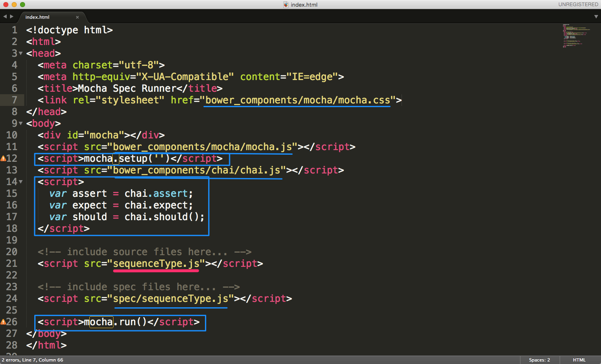Click the green fullscreen window button
This screenshot has width=601, height=364.
(x=23, y=5)
